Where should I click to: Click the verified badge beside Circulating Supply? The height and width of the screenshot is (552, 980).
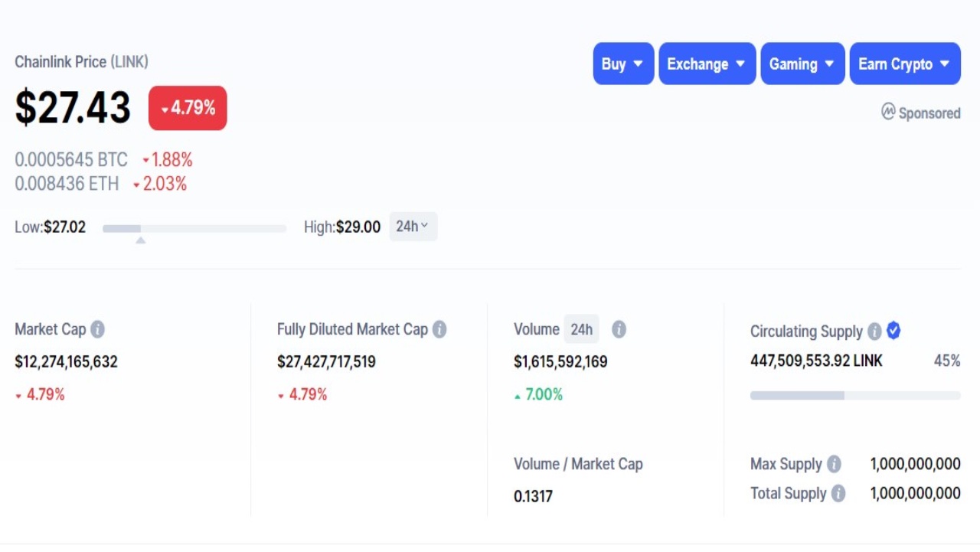click(893, 331)
